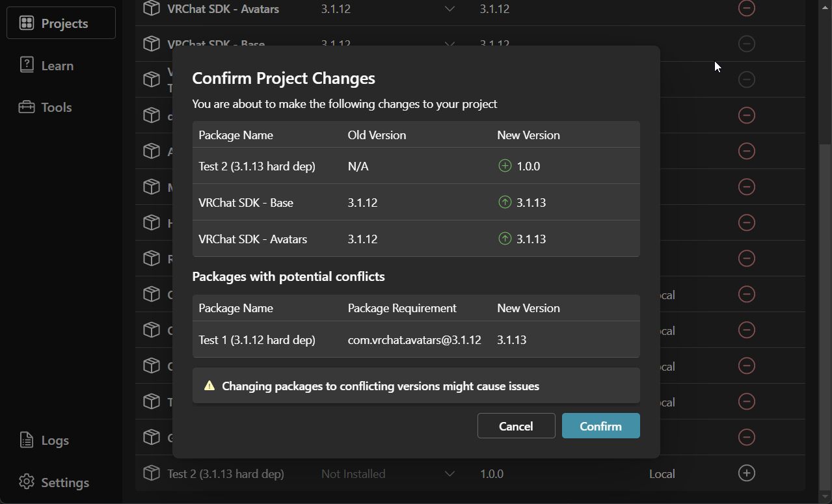
Task: Click the Tools toolbox icon in sidebar
Action: pyautogui.click(x=26, y=107)
